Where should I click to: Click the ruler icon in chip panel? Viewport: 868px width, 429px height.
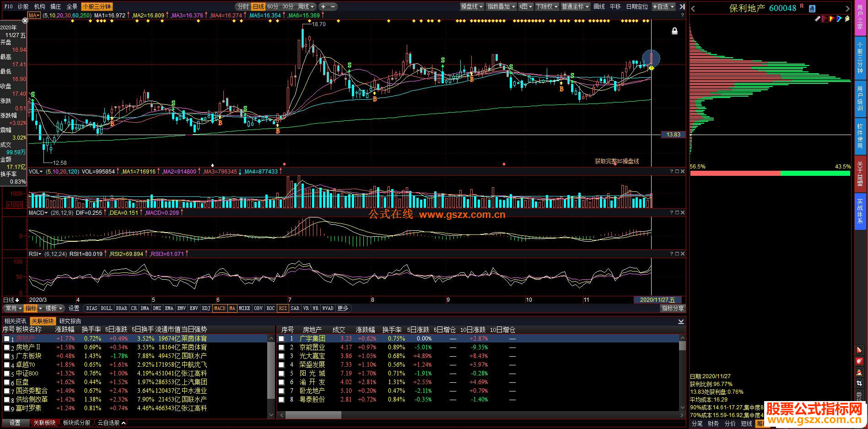coord(818,19)
